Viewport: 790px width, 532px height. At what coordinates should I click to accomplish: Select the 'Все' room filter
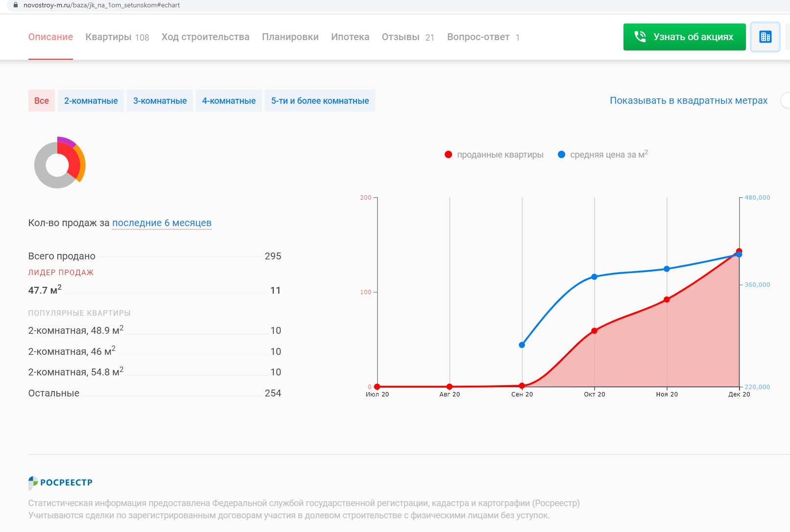pyautogui.click(x=42, y=101)
